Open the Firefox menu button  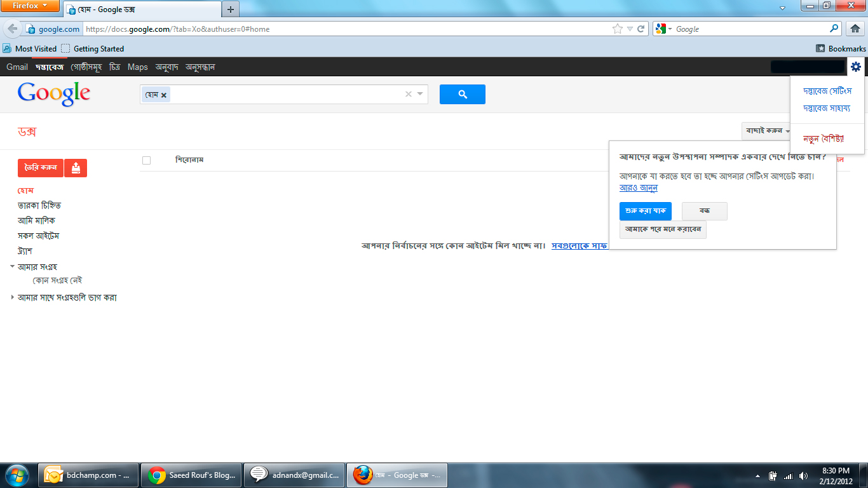pos(30,6)
